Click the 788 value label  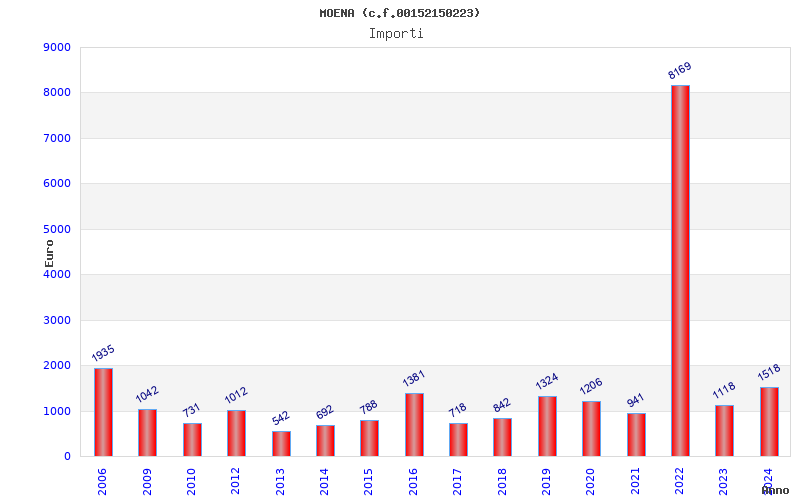368,407
